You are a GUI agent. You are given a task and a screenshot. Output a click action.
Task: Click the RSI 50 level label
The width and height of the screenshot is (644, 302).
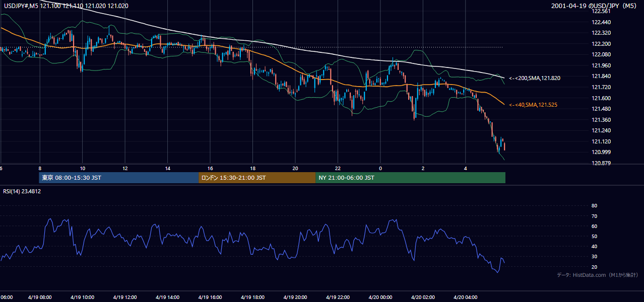point(594,236)
